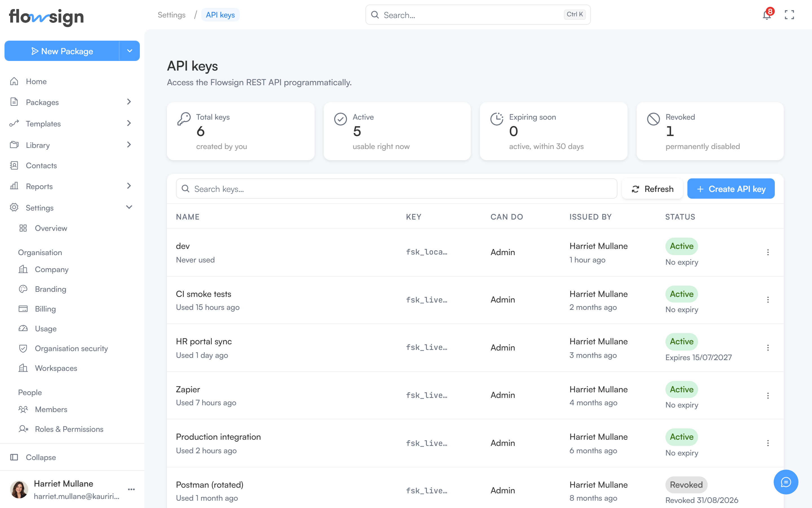Click the ISSUED BY column header

point(591,217)
